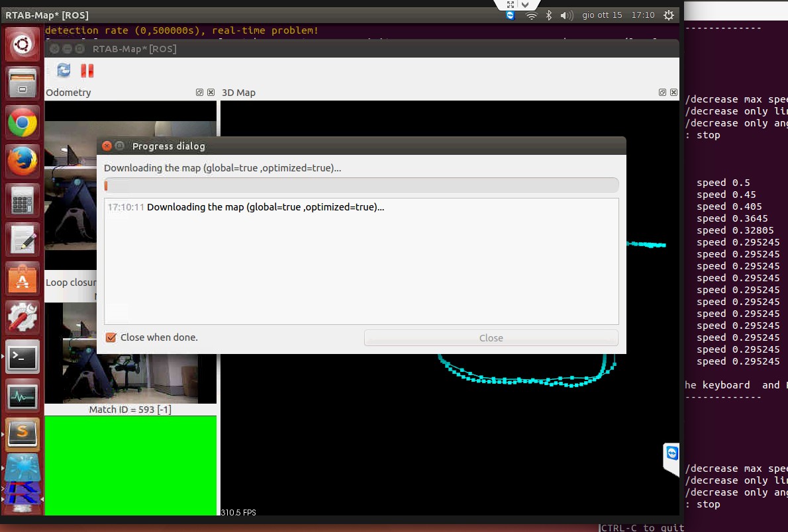Viewport: 788px width, 532px height.
Task: Close the 3D Map panel
Action: [673, 93]
